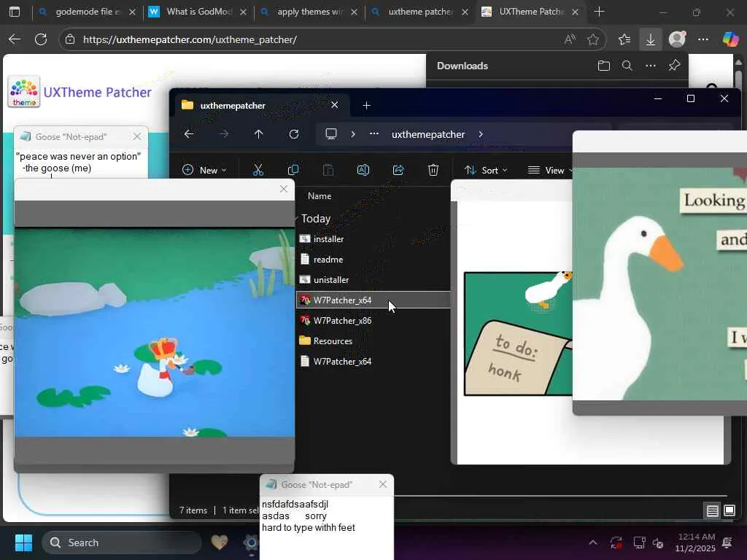
Task: Open the Sort dropdown menu
Action: click(487, 170)
